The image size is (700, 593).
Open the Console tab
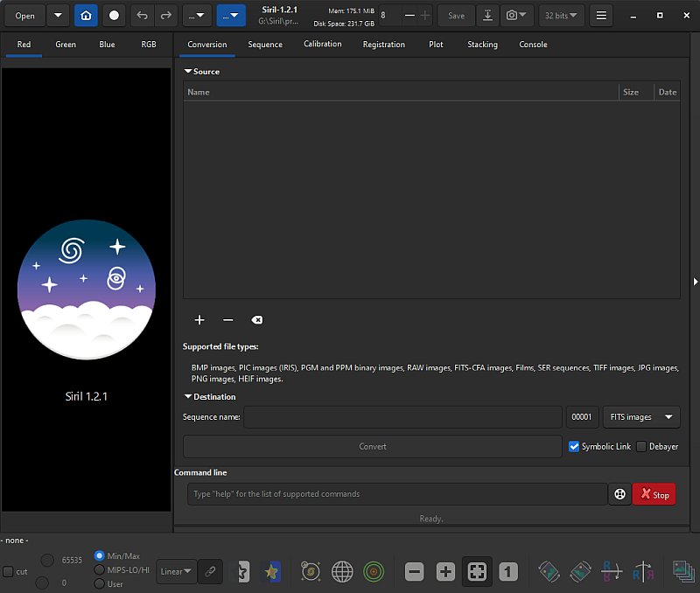[533, 45]
